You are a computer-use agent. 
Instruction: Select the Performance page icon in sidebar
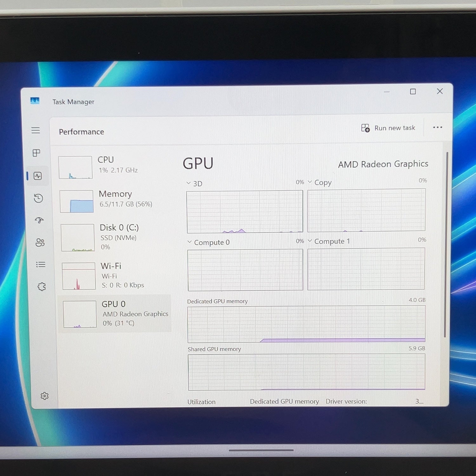click(38, 176)
